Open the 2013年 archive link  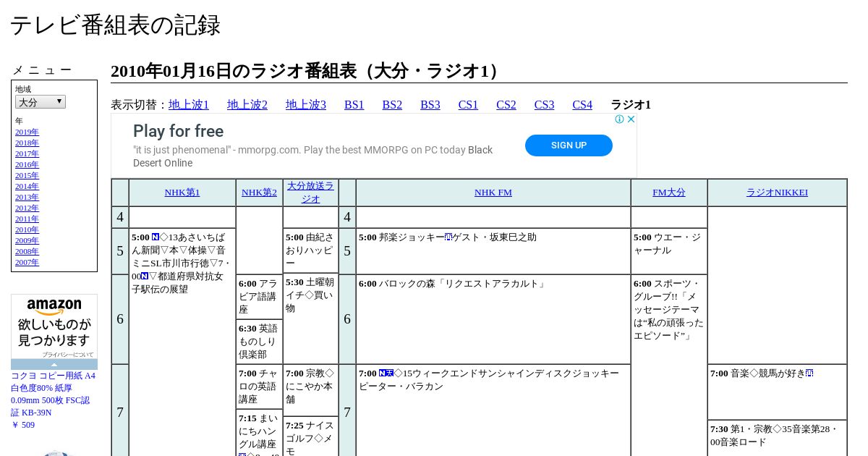click(x=27, y=198)
